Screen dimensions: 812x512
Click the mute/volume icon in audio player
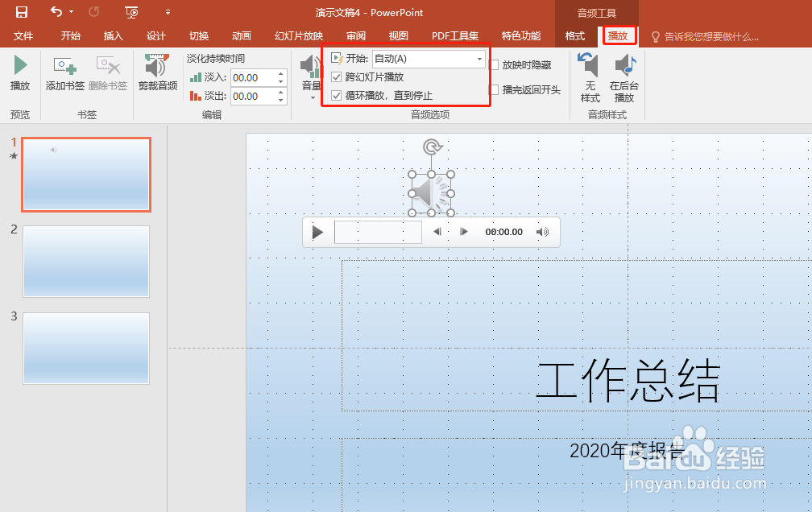pyautogui.click(x=542, y=232)
